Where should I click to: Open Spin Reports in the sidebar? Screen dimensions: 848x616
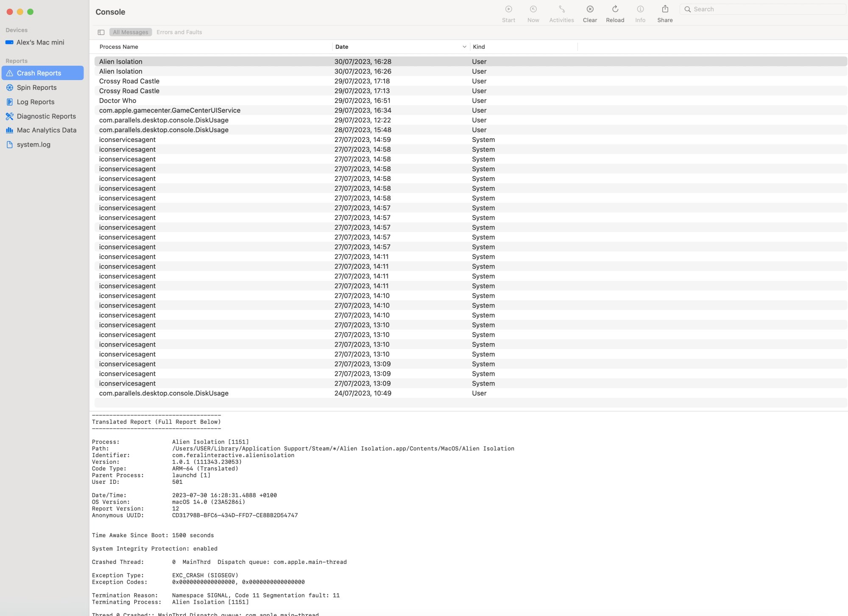[x=36, y=88]
